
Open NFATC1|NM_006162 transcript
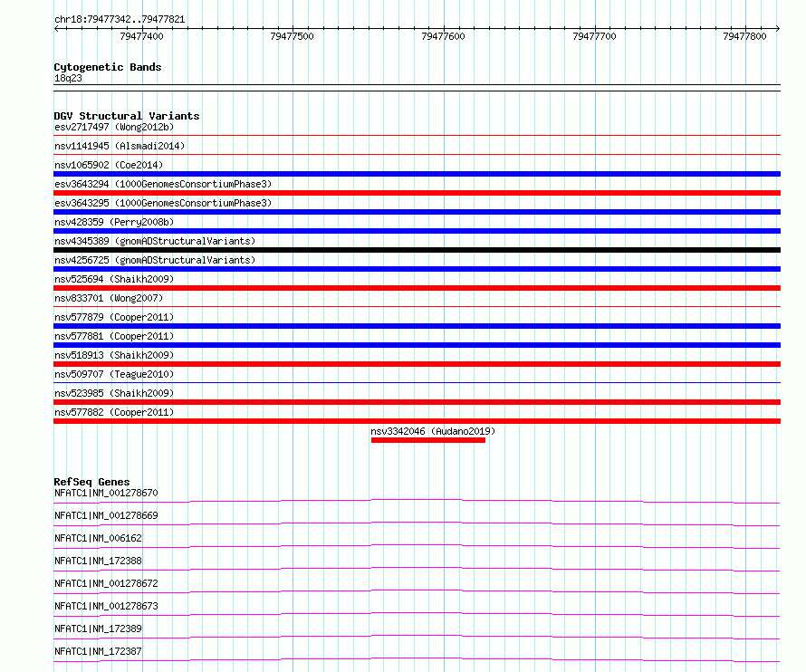98,538
